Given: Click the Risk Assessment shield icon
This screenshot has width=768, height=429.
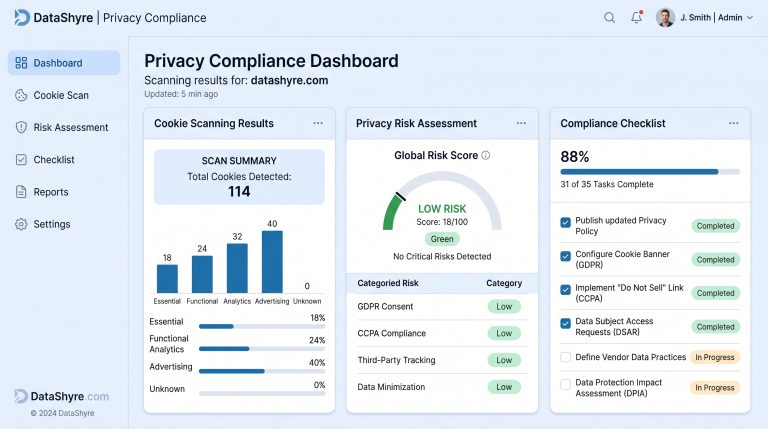Looking at the screenshot, I should point(21,127).
